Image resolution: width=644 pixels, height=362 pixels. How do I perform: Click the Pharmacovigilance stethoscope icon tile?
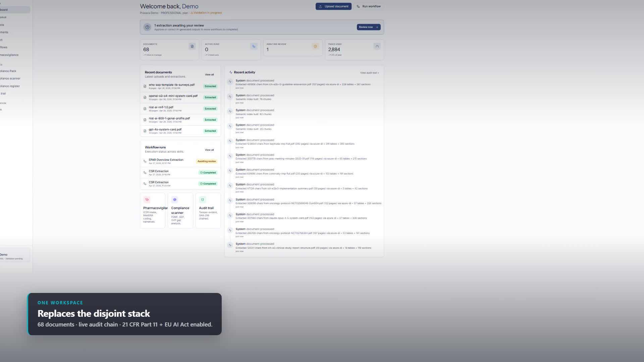click(147, 200)
